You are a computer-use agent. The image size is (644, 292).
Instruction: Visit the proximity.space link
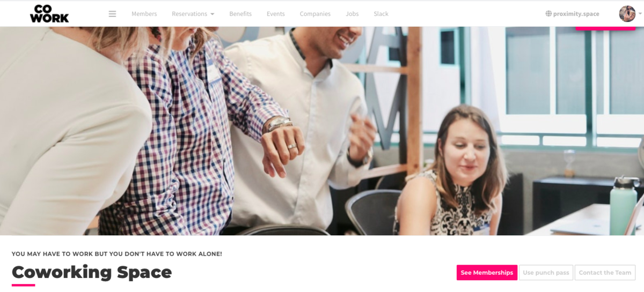click(576, 14)
